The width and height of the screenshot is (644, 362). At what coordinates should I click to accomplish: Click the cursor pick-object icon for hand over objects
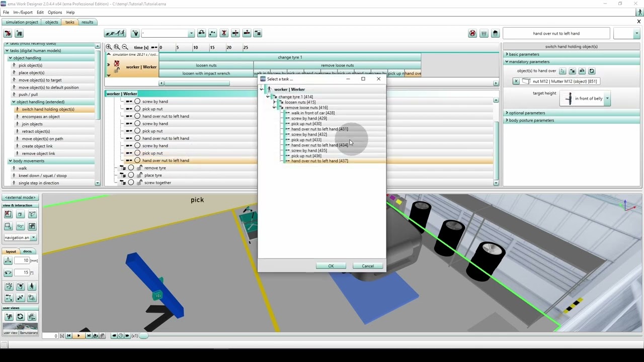click(x=562, y=71)
